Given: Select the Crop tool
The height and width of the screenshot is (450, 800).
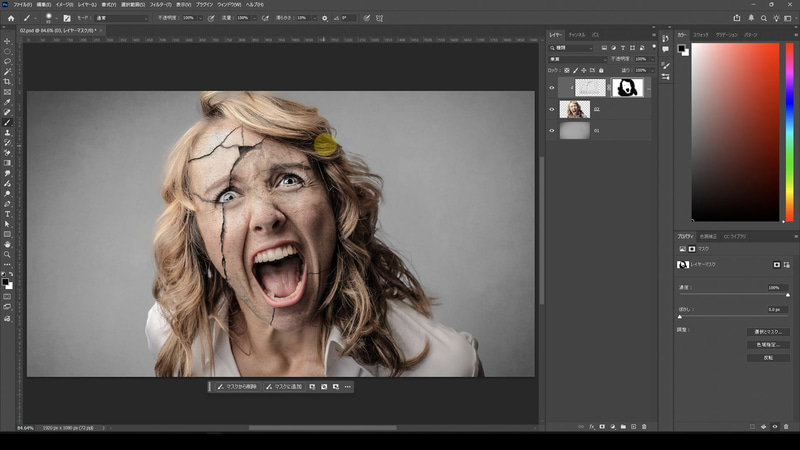Looking at the screenshot, I should click(x=7, y=82).
